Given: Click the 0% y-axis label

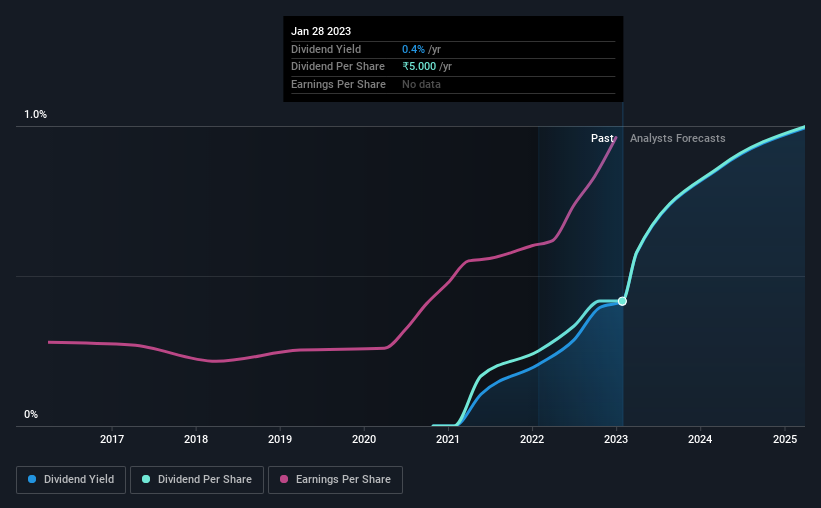Looking at the screenshot, I should [x=31, y=414].
